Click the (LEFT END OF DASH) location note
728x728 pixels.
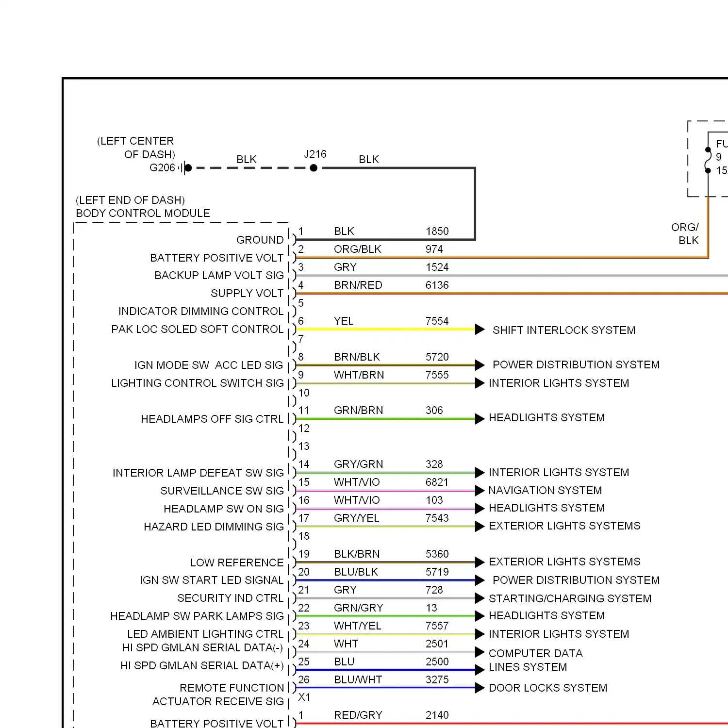click(130, 200)
